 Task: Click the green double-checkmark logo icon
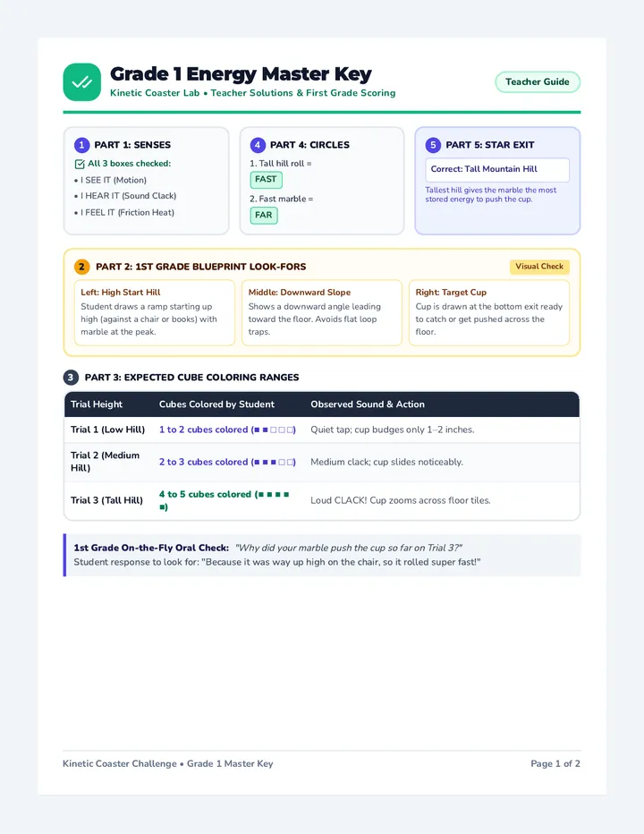(x=82, y=82)
